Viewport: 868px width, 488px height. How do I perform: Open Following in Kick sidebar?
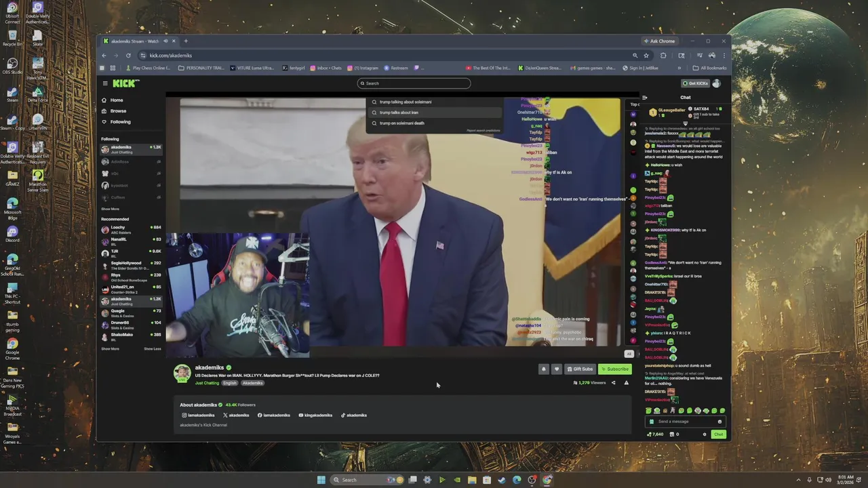(x=120, y=122)
